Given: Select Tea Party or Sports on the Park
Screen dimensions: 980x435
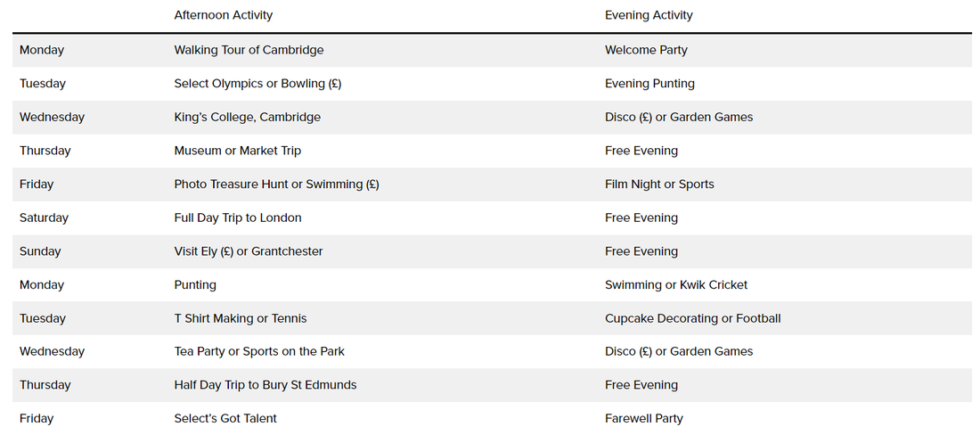Looking at the screenshot, I should [259, 351].
